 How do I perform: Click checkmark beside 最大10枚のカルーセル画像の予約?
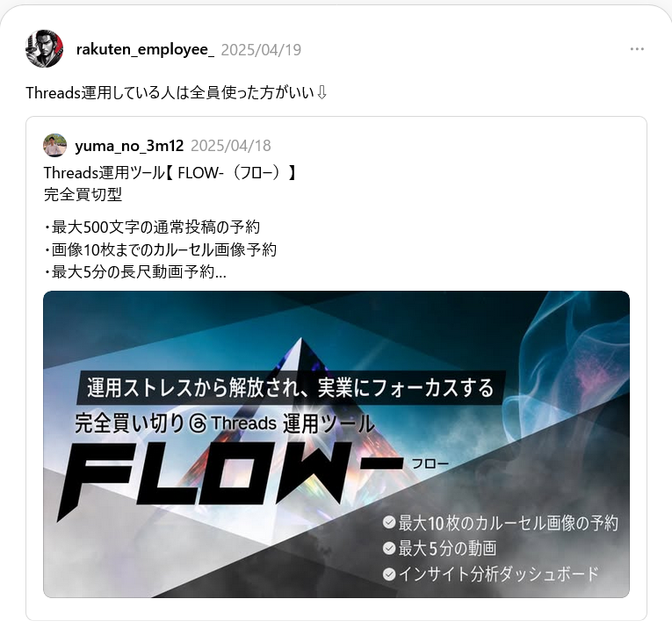389,523
